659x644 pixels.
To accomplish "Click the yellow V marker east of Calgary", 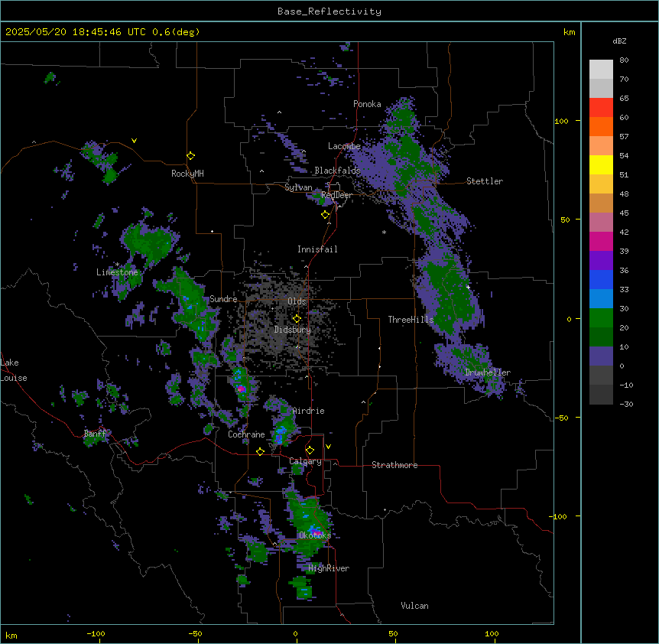I will pyautogui.click(x=328, y=447).
